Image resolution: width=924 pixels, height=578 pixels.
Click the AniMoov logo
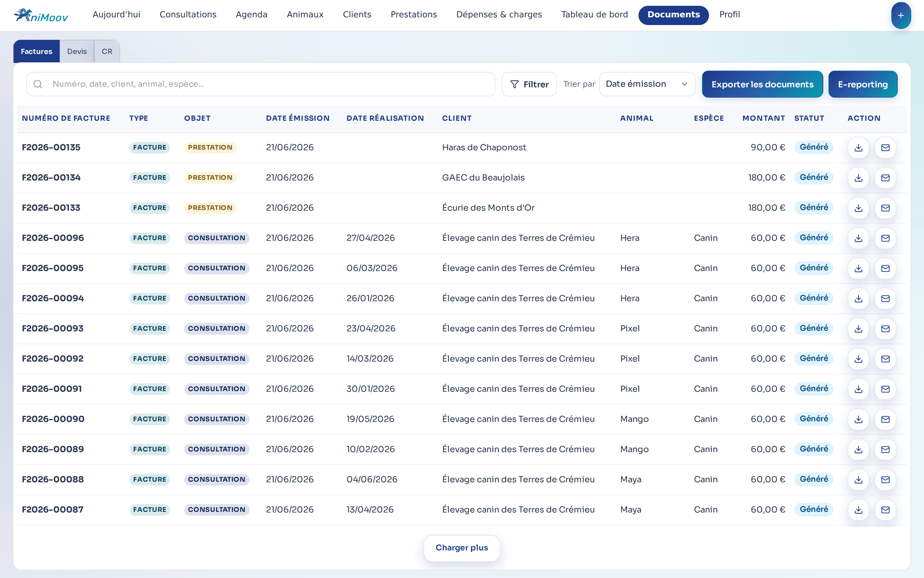pyautogui.click(x=41, y=15)
